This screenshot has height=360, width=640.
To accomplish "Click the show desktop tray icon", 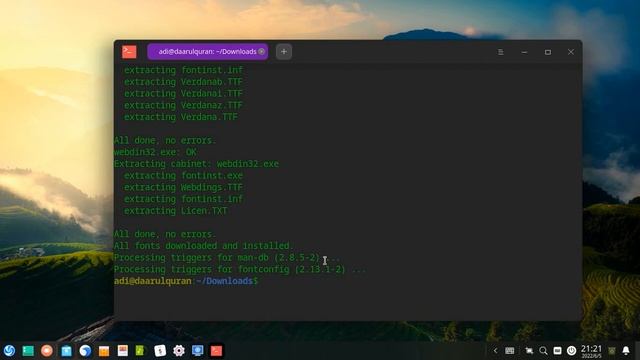I will (x=557, y=350).
